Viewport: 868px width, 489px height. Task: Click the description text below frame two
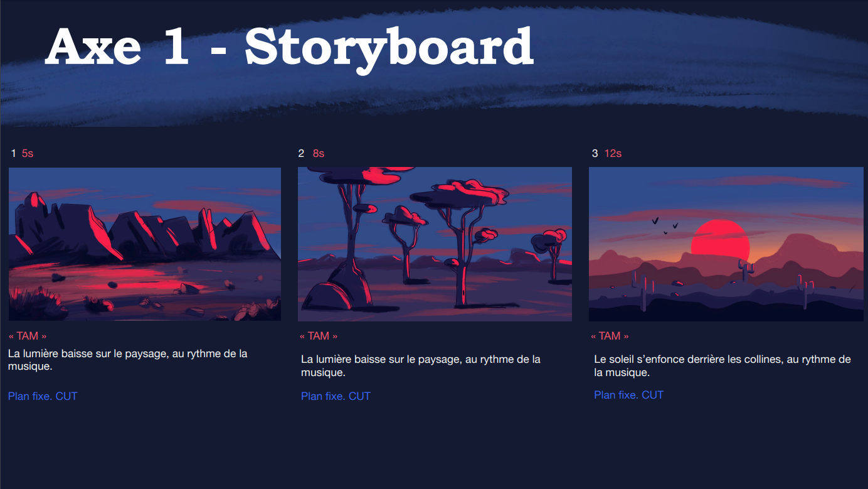(421, 366)
